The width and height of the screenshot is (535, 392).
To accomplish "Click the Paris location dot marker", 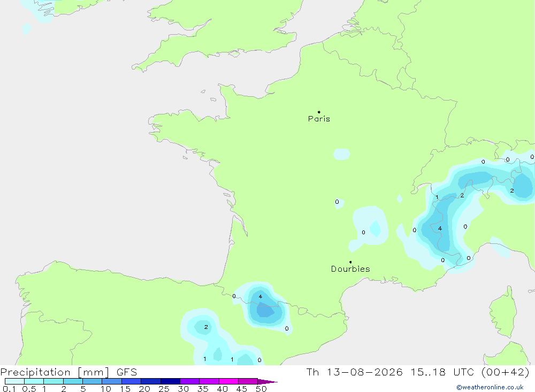I will tap(319, 112).
